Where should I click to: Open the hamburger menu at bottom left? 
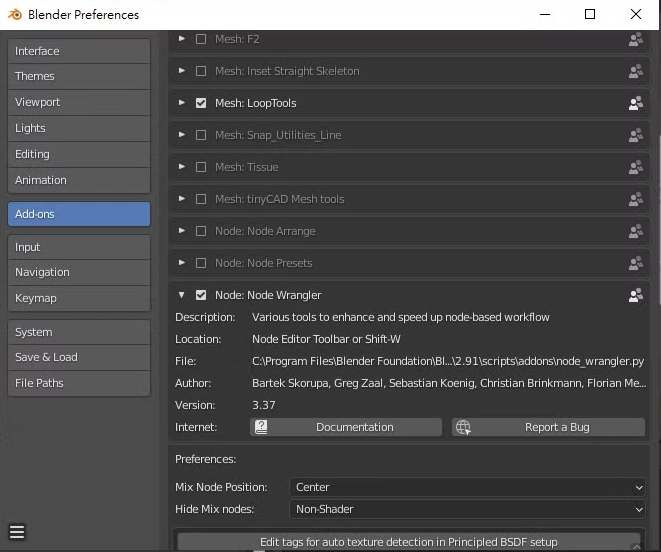click(x=16, y=531)
